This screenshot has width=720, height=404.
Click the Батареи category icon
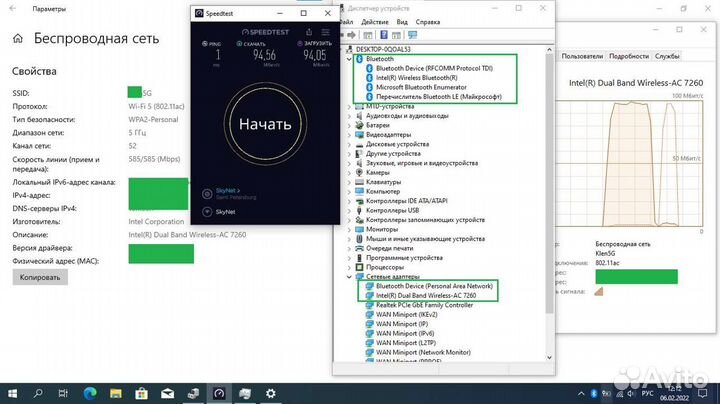point(360,125)
